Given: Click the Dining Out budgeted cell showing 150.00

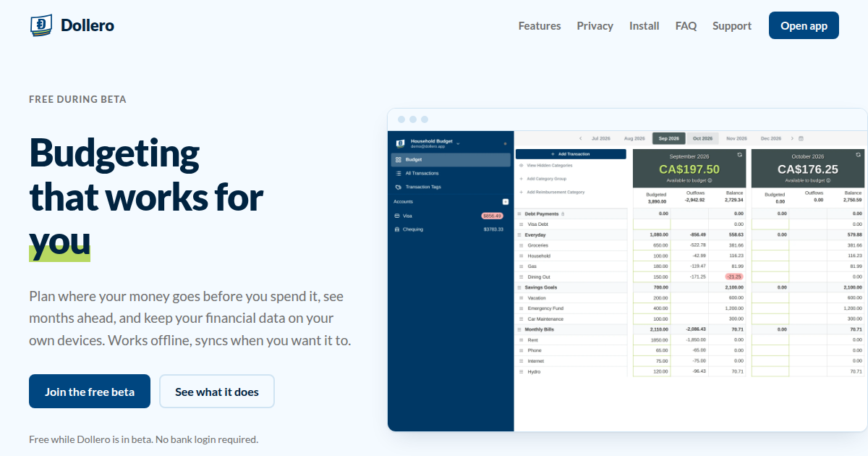Looking at the screenshot, I should click(x=652, y=277).
